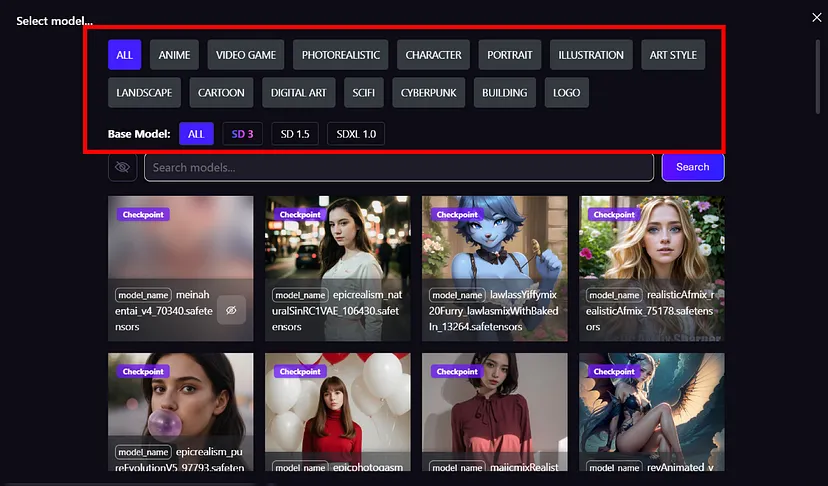Viewport: 828px width, 486px height.
Task: Filter models by SCIFI
Action: pyautogui.click(x=364, y=93)
